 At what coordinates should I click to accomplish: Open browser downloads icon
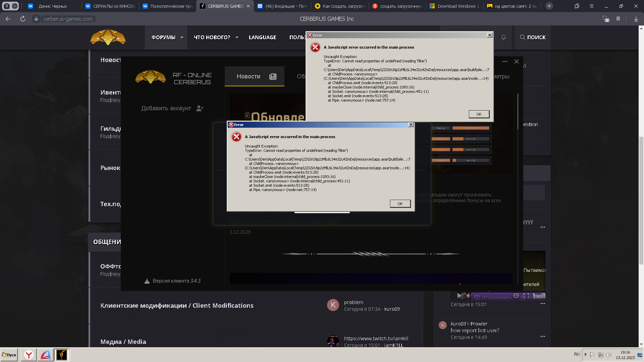click(636, 19)
